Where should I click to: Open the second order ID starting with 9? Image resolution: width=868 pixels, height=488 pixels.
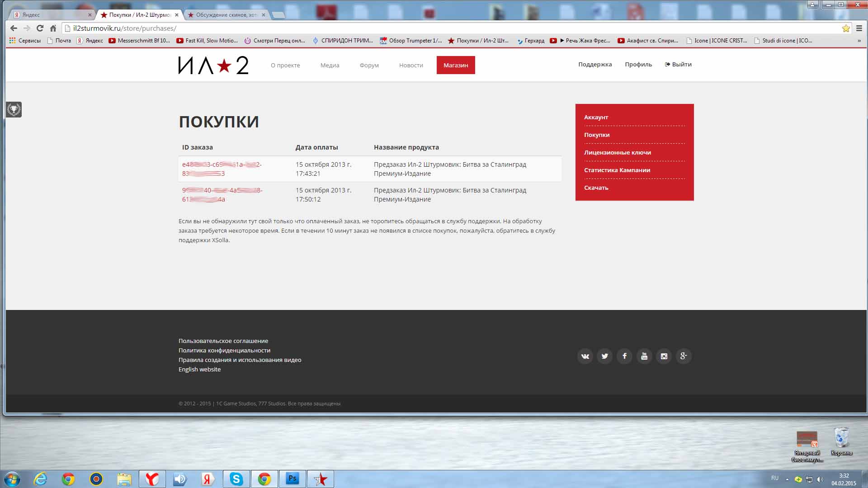click(x=222, y=195)
